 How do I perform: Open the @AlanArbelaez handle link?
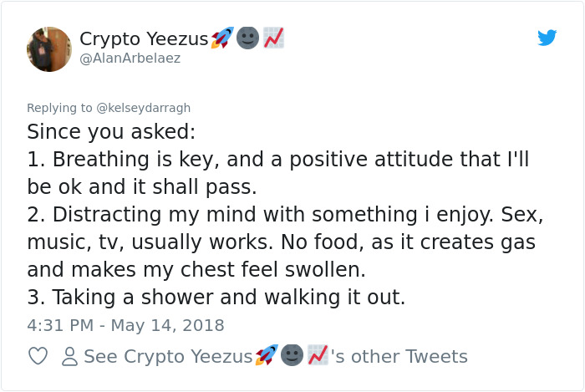[x=130, y=59]
